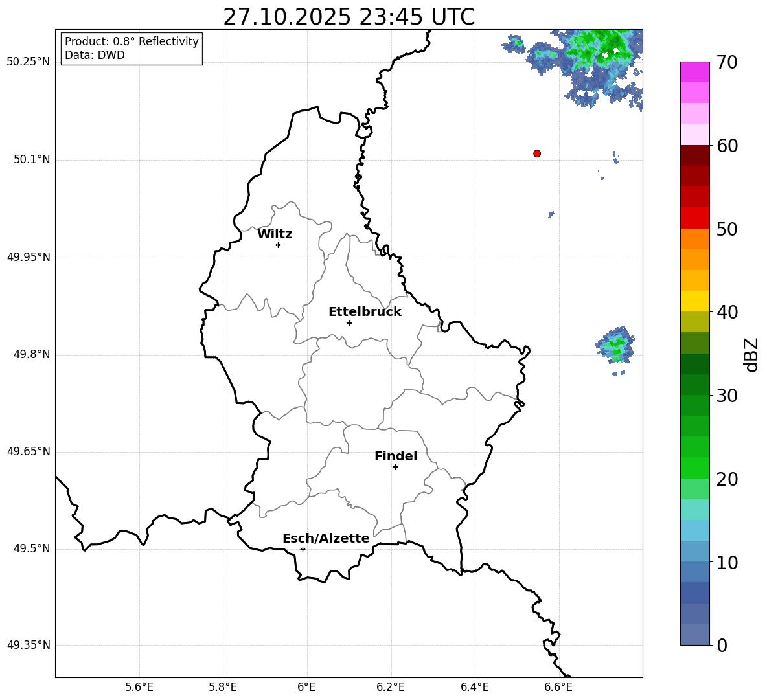The image size is (767, 700).
Task: Select the Ettelbruck station label
Action: (365, 312)
